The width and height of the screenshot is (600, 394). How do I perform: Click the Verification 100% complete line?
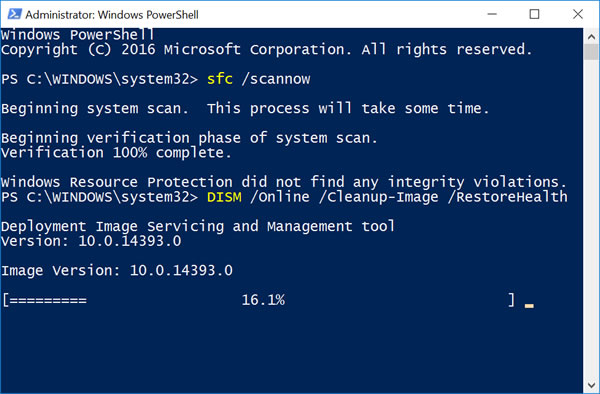(x=116, y=153)
